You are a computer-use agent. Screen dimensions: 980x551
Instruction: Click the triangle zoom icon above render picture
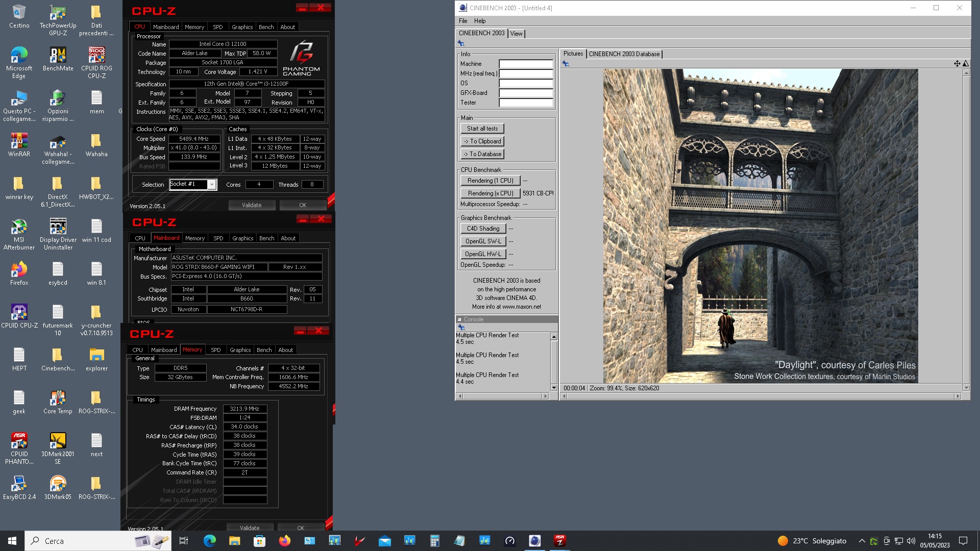[x=965, y=64]
